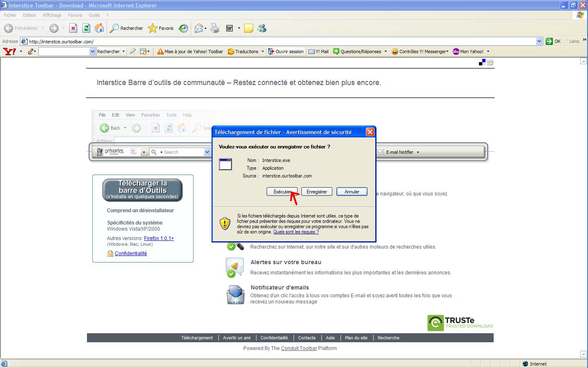
Task: Click Mise à jour de Yahoo! Toolbar warning
Action: tap(190, 52)
